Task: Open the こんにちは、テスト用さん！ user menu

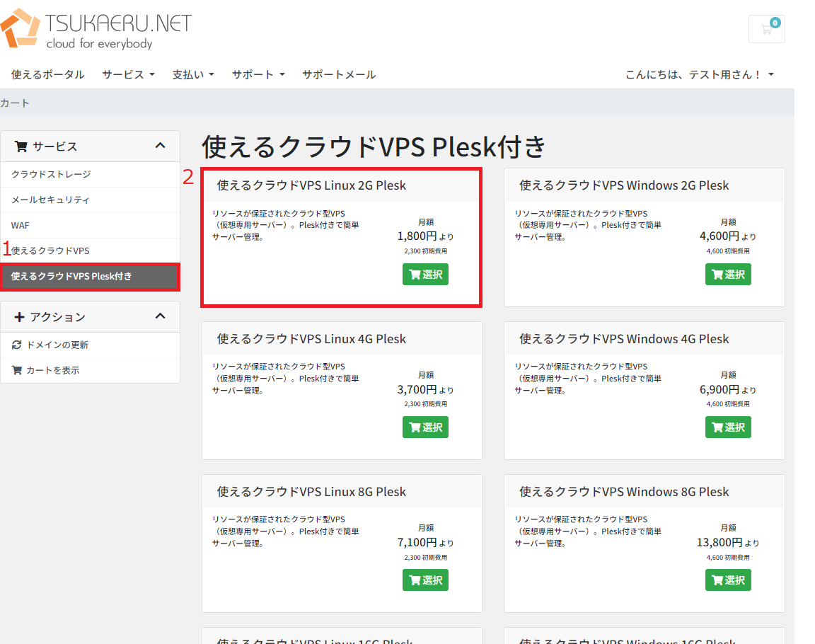Action: (x=700, y=75)
